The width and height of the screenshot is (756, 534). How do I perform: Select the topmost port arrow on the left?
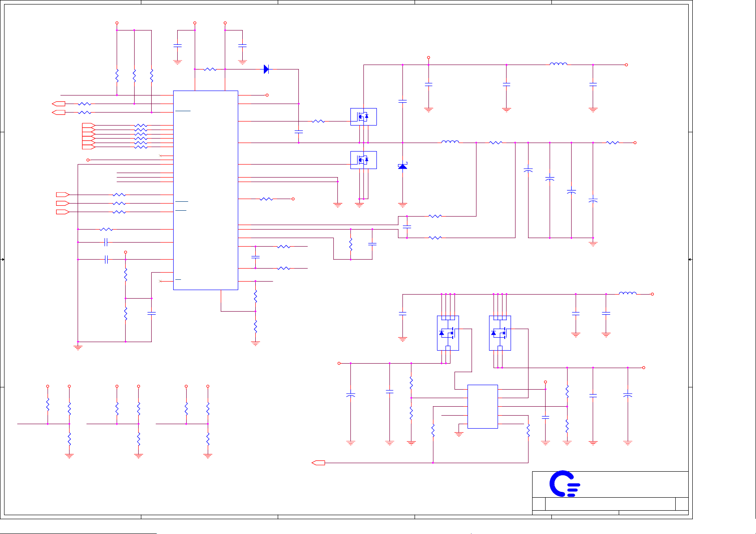[58, 104]
